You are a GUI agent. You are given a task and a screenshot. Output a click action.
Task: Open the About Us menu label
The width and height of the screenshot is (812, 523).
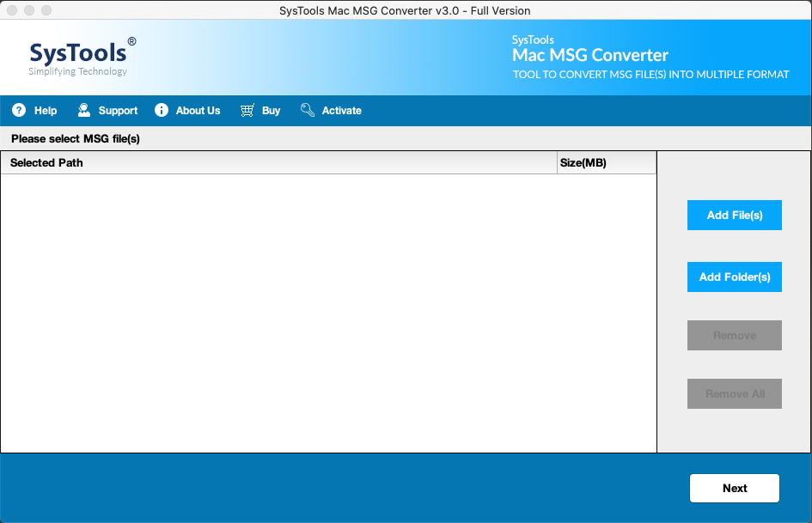(198, 110)
